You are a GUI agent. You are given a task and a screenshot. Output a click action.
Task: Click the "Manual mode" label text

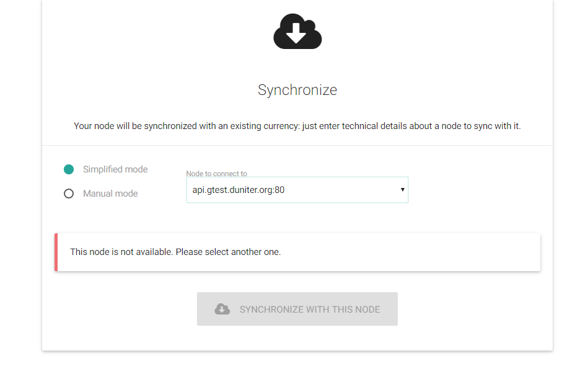110,194
